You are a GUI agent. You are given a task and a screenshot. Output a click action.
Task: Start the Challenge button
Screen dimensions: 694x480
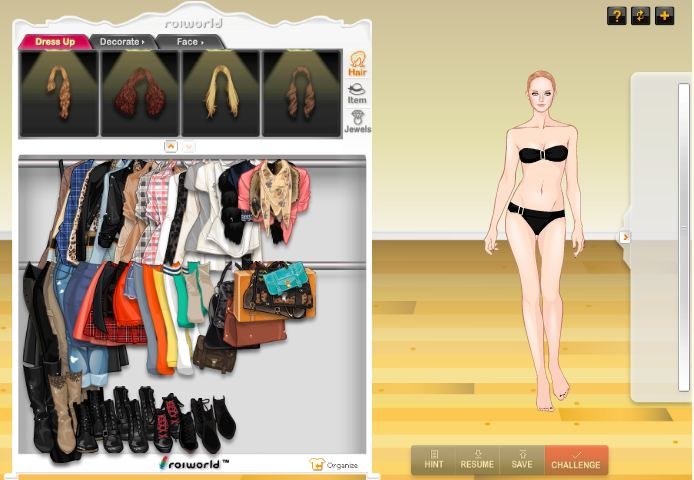coord(576,460)
